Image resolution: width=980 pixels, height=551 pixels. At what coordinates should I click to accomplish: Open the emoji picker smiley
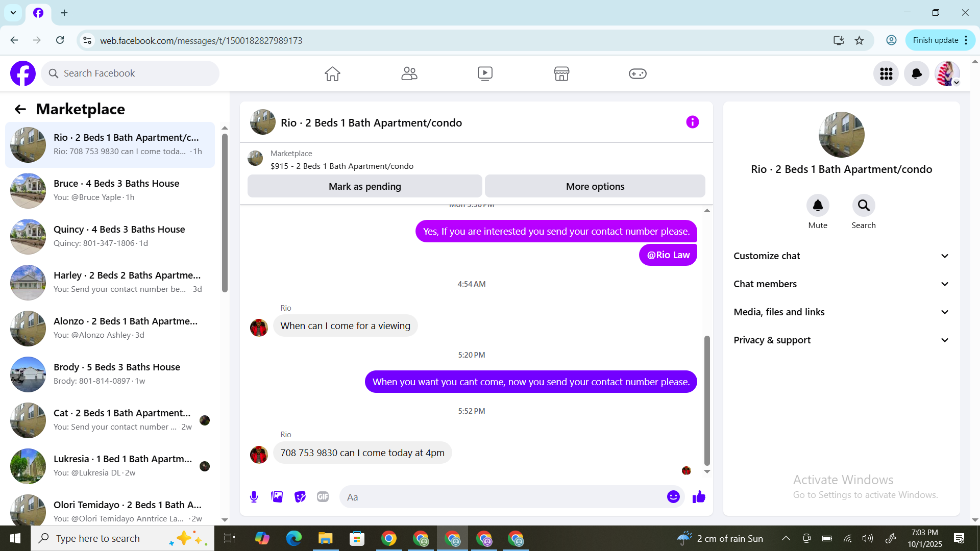click(673, 496)
